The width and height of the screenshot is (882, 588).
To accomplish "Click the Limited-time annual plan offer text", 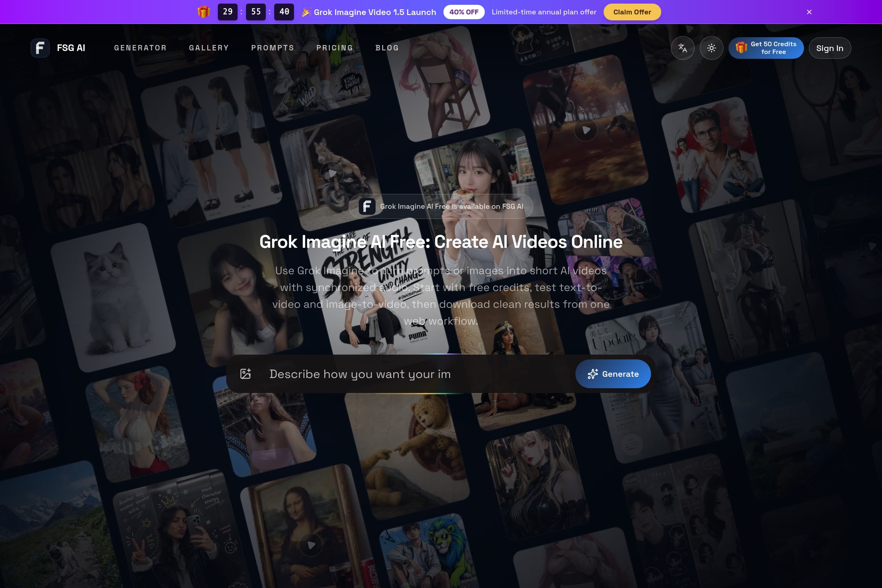I will pyautogui.click(x=544, y=12).
